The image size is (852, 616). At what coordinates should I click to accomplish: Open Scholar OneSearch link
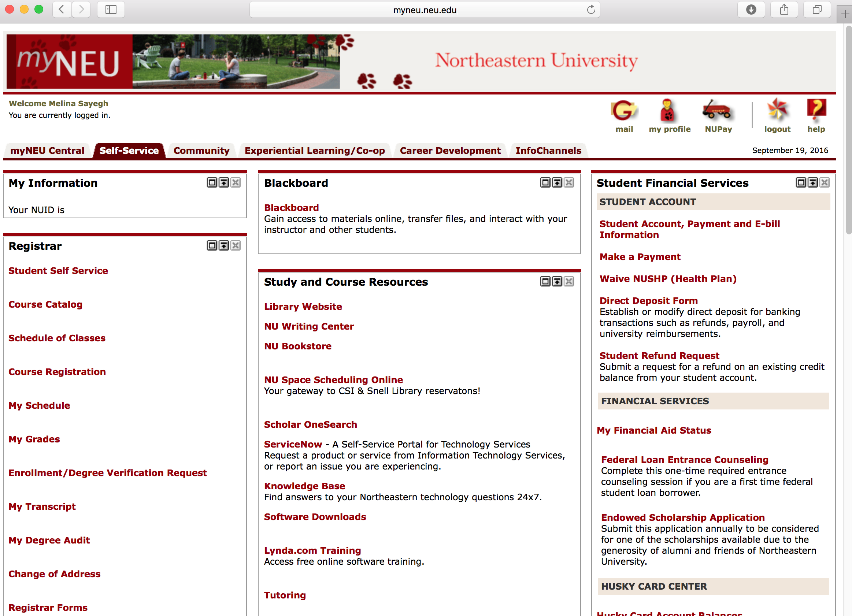coord(311,425)
